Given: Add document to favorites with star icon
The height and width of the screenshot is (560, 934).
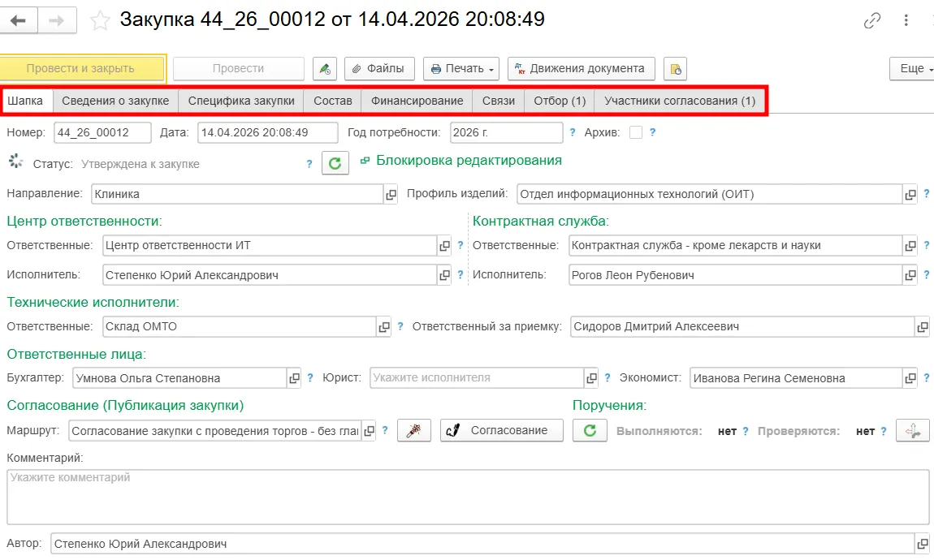Looking at the screenshot, I should pyautogui.click(x=100, y=21).
